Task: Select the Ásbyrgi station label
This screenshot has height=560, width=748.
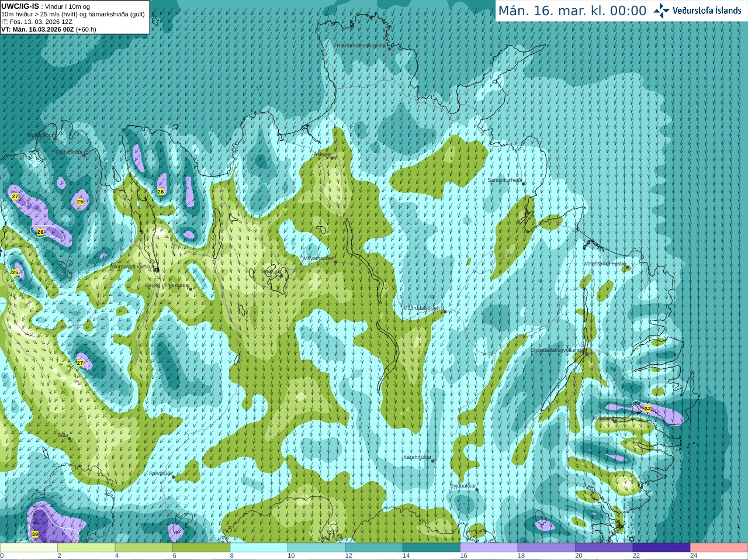Action: pos(323,154)
